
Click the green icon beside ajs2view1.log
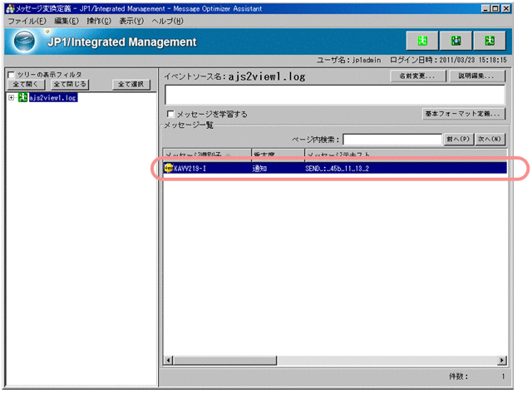[22, 98]
